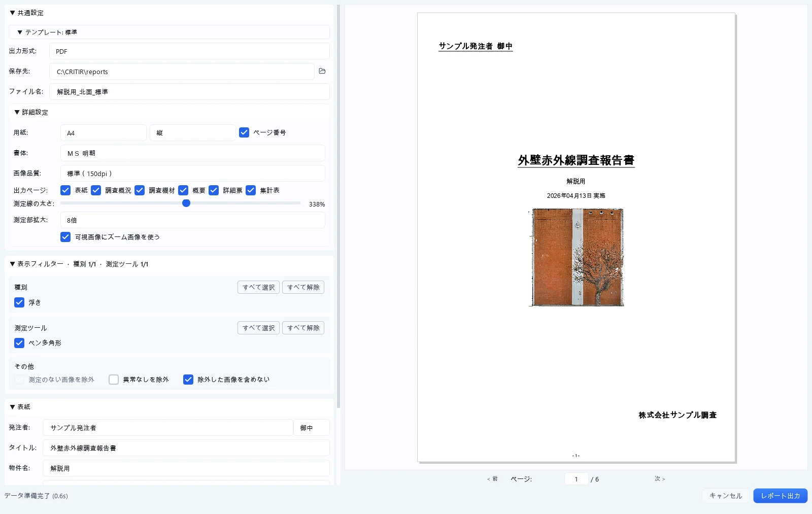Go to the previous page with < 前
The image size is (812, 514).
pyautogui.click(x=492, y=478)
